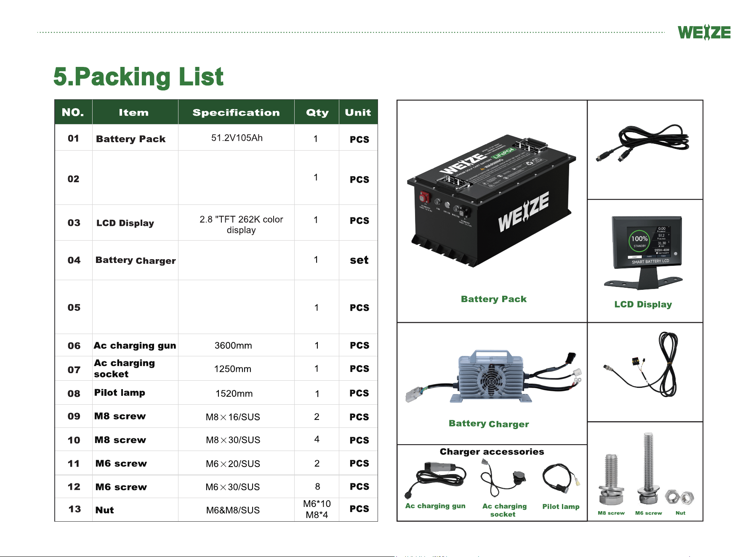Screen dimensions: 756x557
Task: Click the 'Specification' column header
Action: (236, 112)
